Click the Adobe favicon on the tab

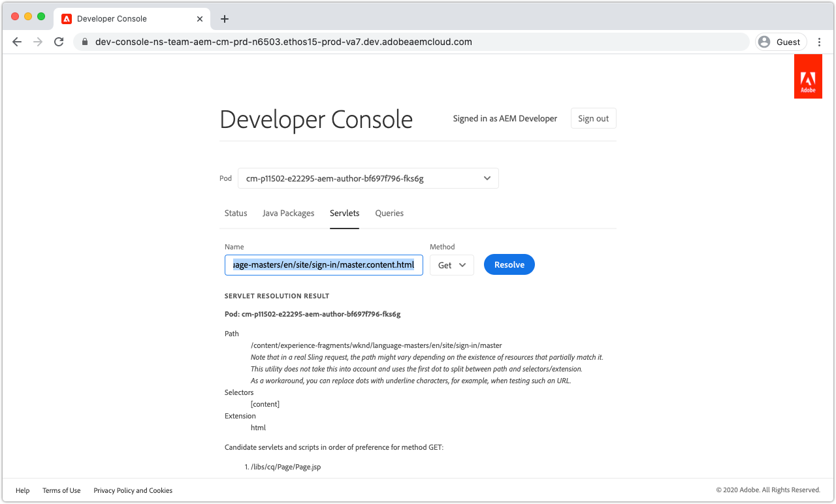67,19
